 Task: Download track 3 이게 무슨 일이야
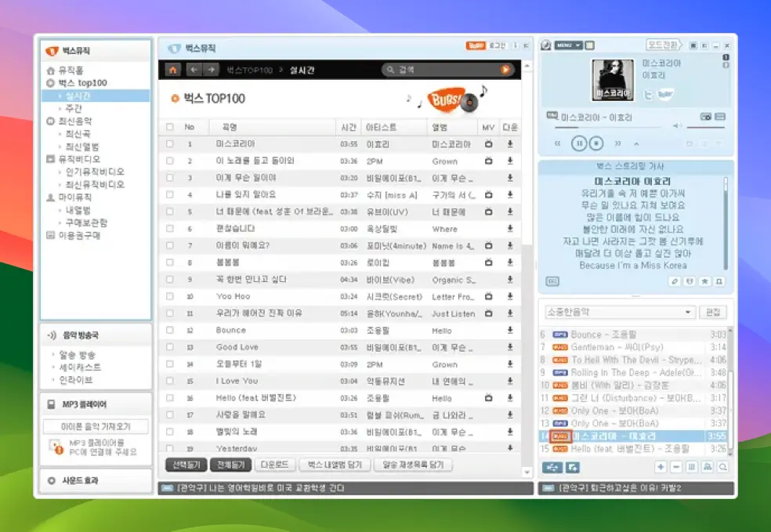coord(510,178)
